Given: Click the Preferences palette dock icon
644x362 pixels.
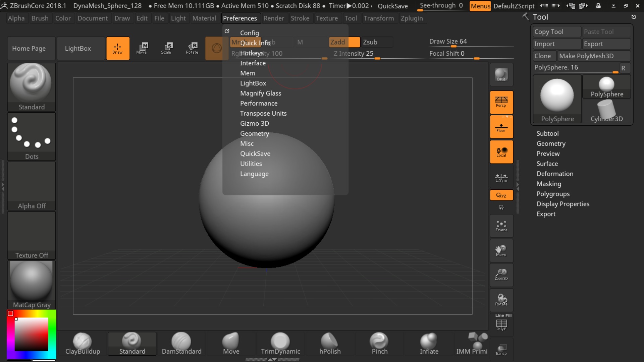Looking at the screenshot, I should (x=227, y=31).
